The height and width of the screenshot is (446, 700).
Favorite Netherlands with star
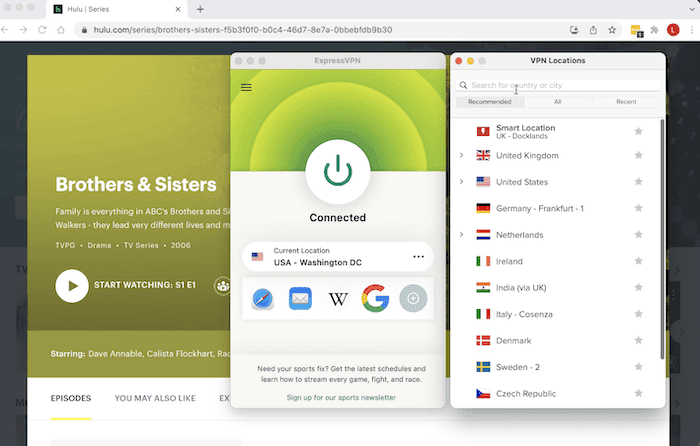(638, 234)
